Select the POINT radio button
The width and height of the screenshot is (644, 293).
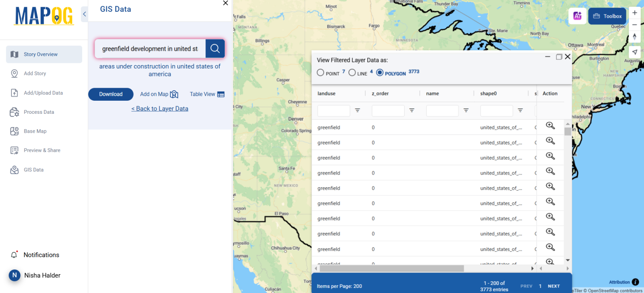[320, 72]
